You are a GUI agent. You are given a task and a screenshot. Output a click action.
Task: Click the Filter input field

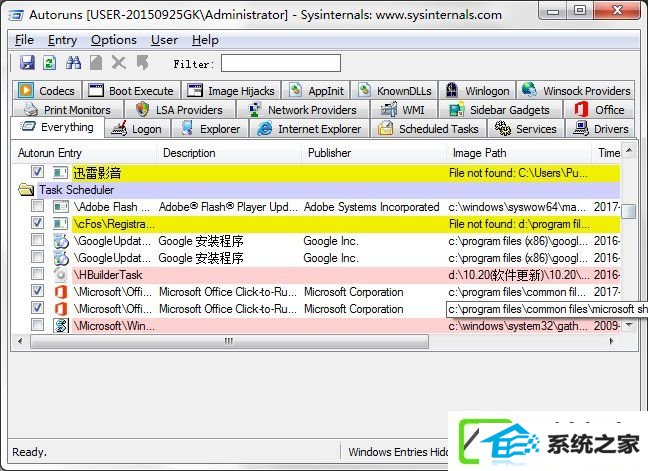tap(281, 63)
